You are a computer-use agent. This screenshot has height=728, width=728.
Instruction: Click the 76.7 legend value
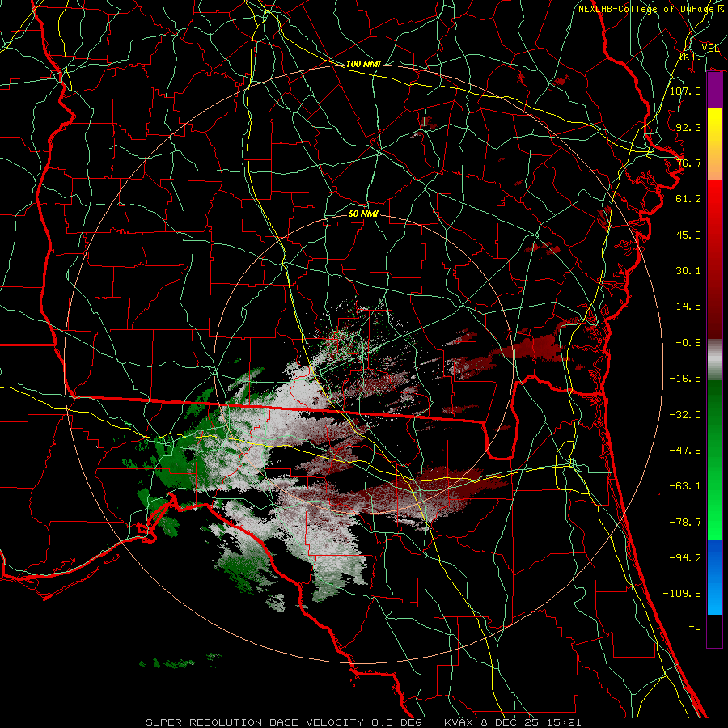point(688,163)
